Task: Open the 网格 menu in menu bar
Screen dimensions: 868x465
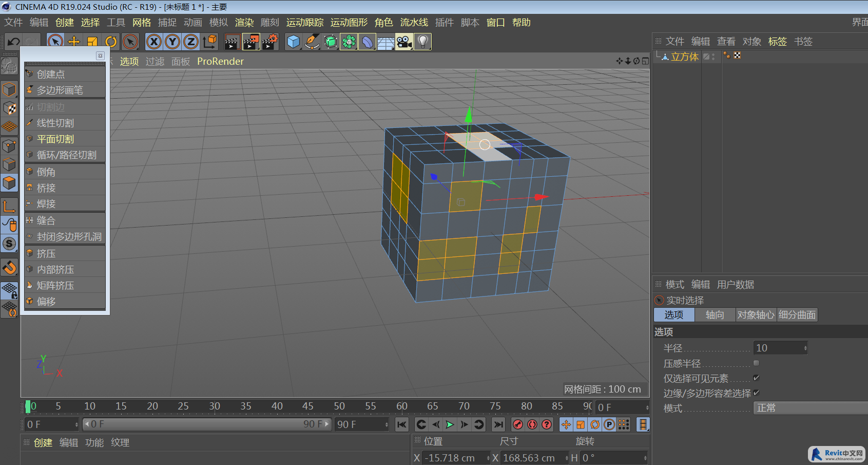Action: coord(142,23)
